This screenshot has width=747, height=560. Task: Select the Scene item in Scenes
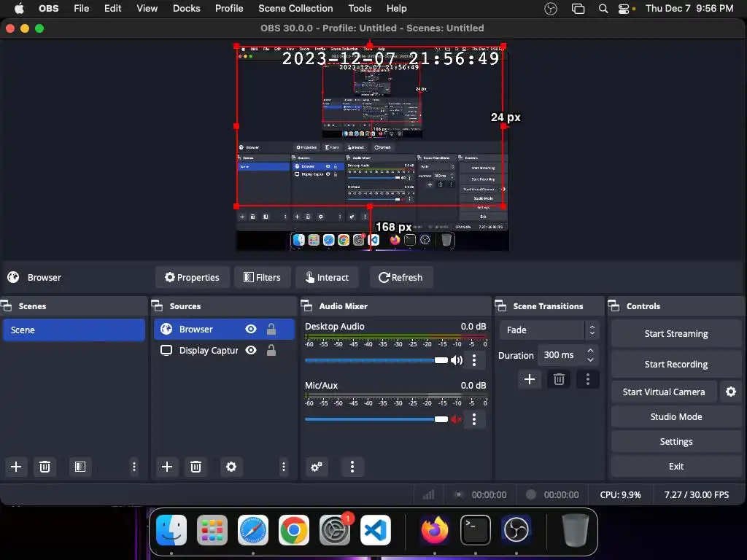pyautogui.click(x=74, y=330)
